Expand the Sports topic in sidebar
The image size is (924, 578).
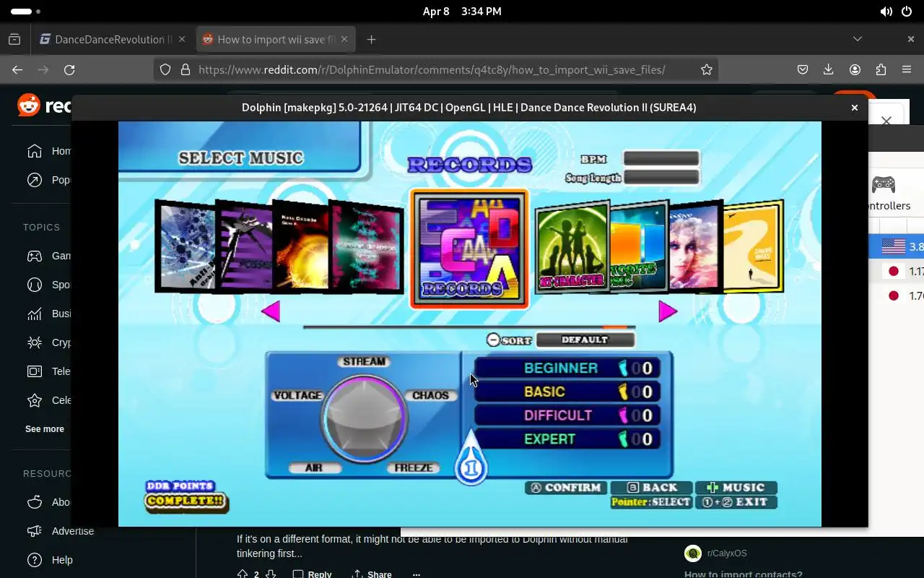[x=48, y=285]
